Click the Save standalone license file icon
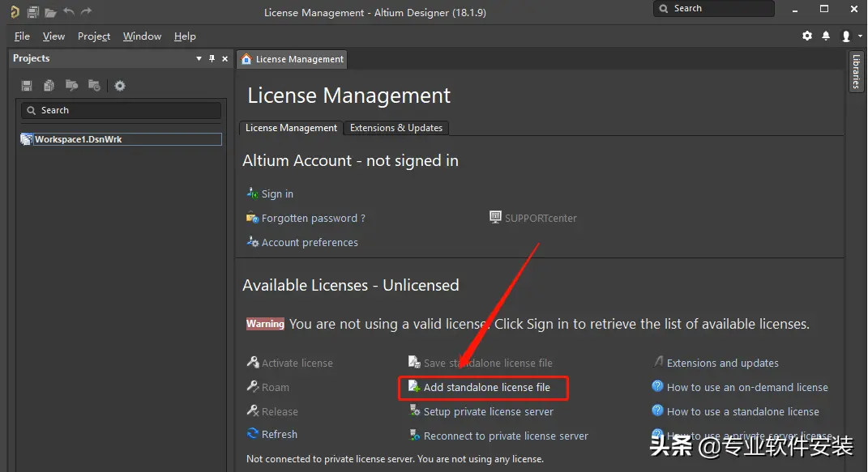868x472 pixels. [414, 363]
